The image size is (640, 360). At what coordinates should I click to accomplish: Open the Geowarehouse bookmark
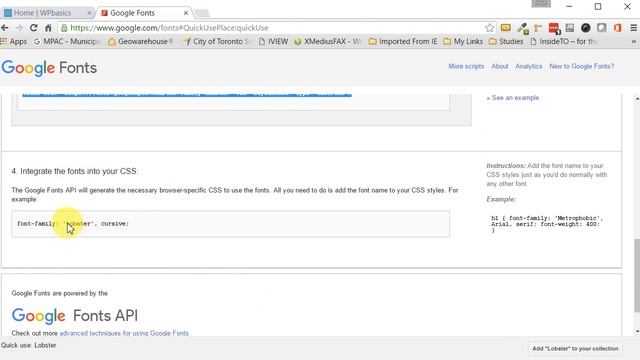click(x=141, y=41)
